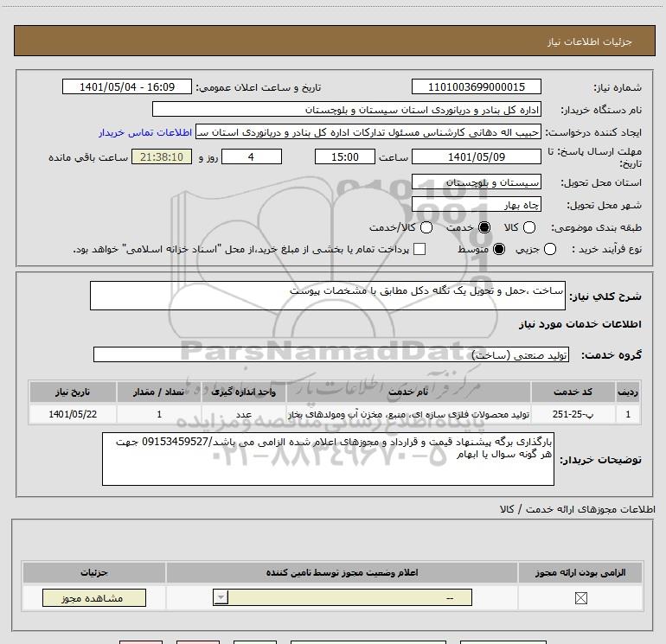The image size is (666, 644).
Task: Click the واحد اندازه گیری column header
Action: (243, 392)
